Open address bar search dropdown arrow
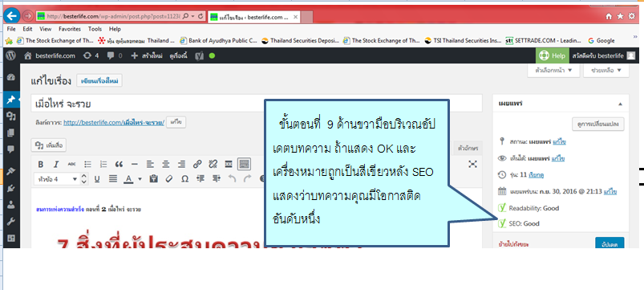The width and height of the screenshot is (644, 290). 193,16
